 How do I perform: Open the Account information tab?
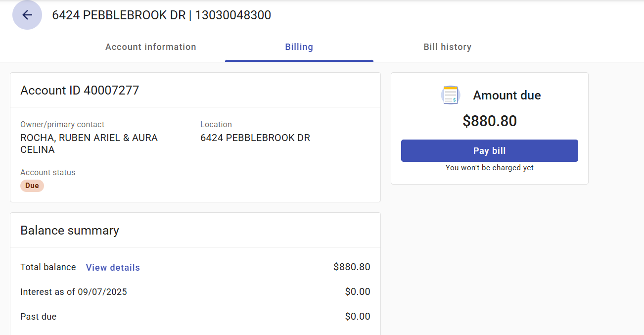click(x=150, y=47)
